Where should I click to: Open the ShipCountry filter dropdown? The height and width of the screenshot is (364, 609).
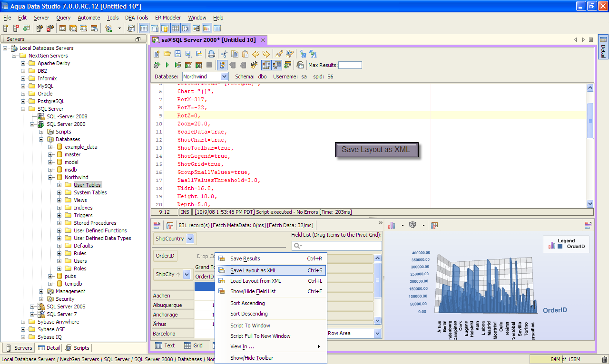pos(190,239)
